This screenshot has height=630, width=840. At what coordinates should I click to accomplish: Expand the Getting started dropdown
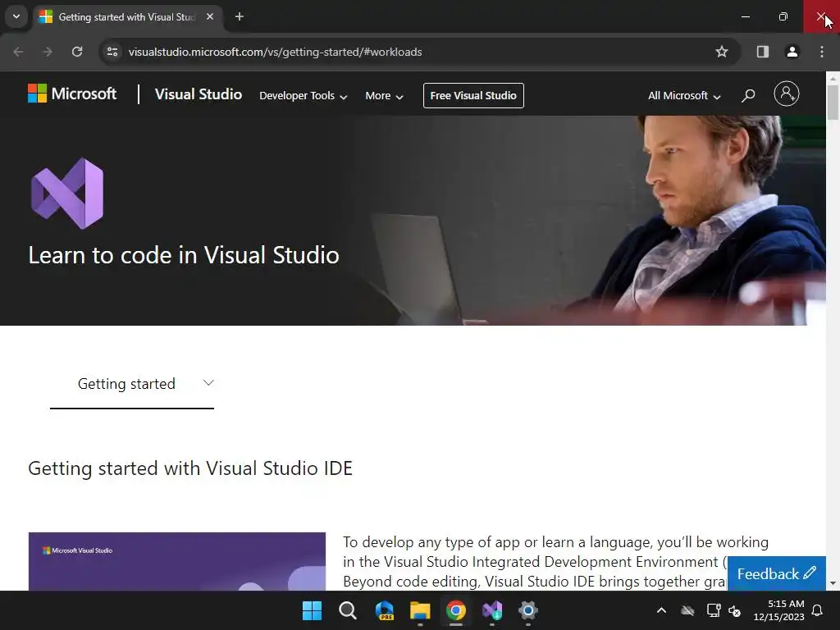[x=132, y=384]
